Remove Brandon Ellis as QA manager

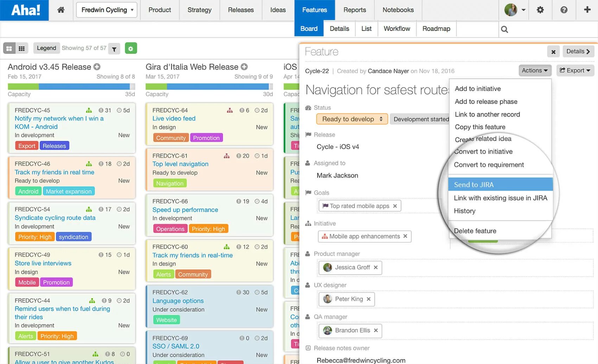376,330
